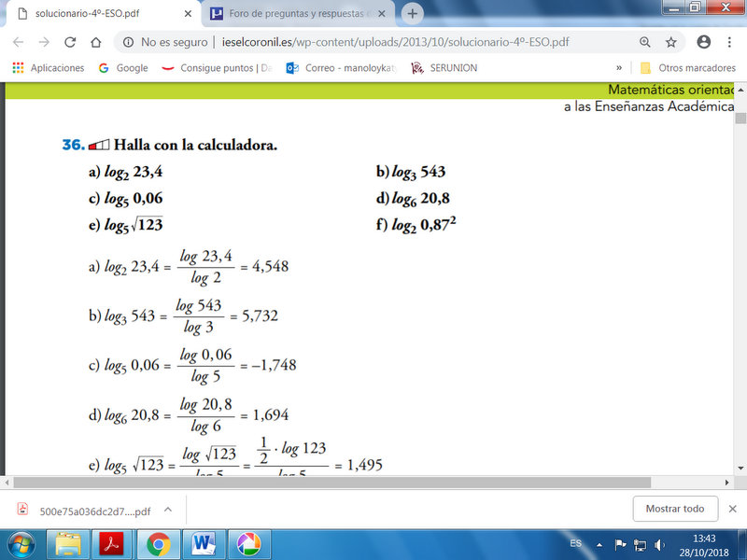Bookmark this page with the star icon

point(670,42)
